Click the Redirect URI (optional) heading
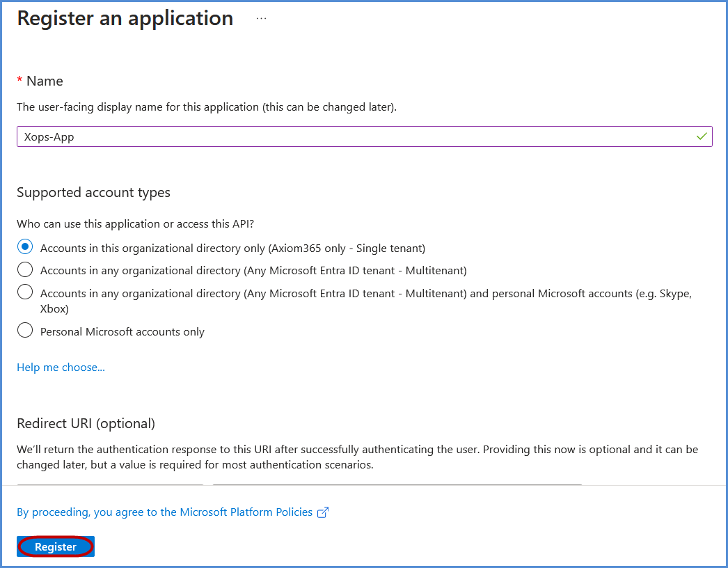Screen dimensions: 728x568 [86, 423]
